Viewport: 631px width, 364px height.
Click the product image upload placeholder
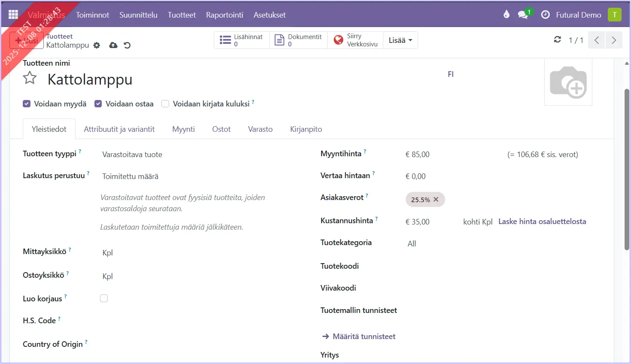pos(568,82)
